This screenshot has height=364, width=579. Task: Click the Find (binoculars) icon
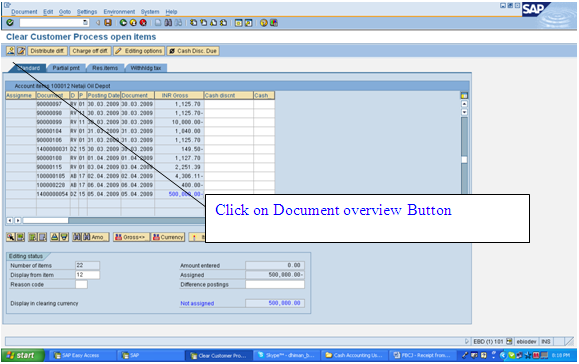[x=168, y=23]
